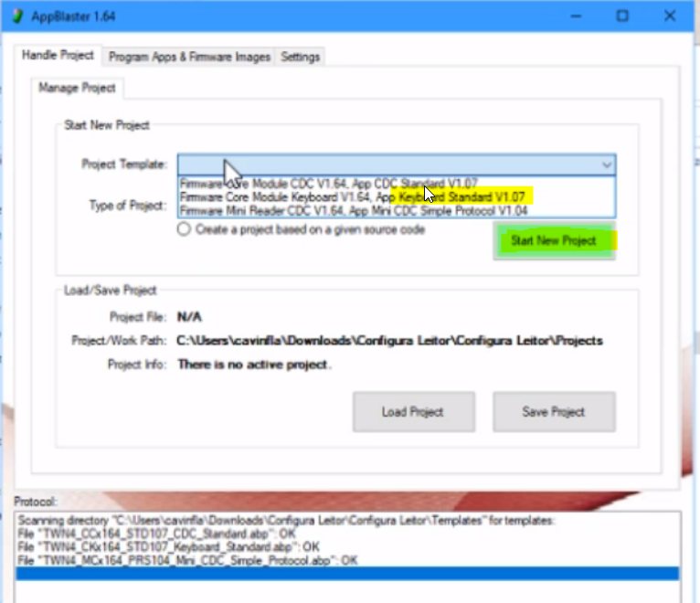Select the 'Scanning directory' protocol log line
700x603 pixels.
pos(288,522)
